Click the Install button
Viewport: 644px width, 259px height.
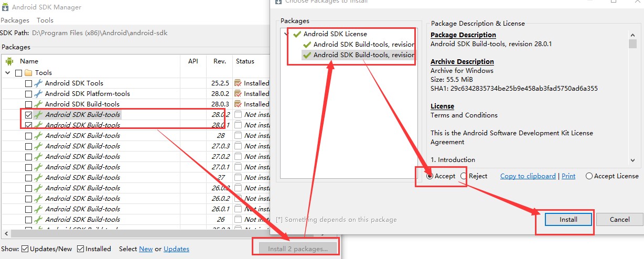[568, 219]
